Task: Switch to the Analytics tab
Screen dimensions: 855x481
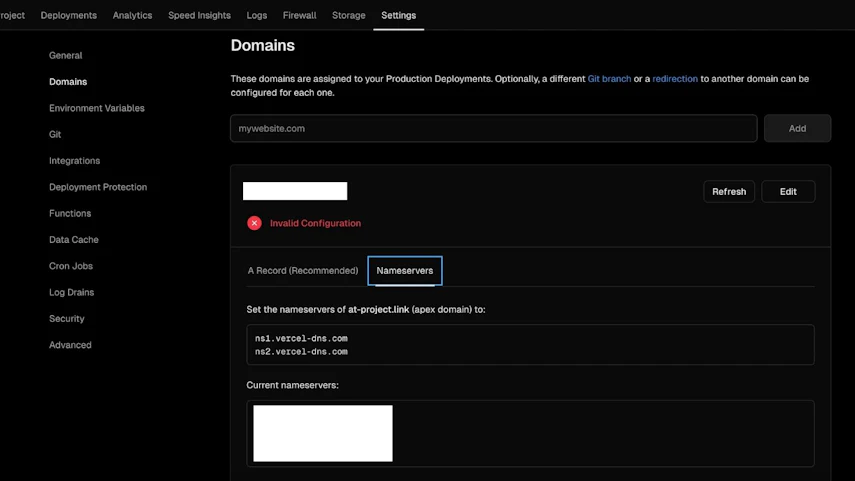Action: click(x=133, y=15)
